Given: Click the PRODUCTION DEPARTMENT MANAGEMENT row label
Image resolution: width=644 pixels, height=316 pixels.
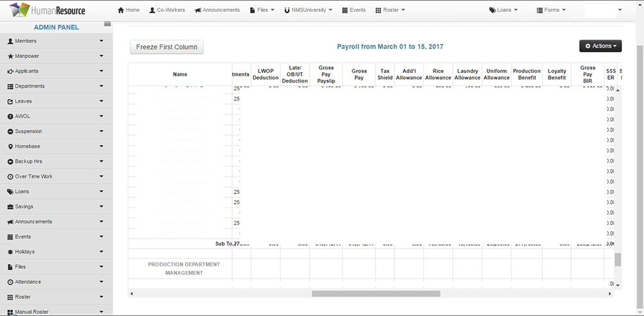Looking at the screenshot, I should pos(184,268).
